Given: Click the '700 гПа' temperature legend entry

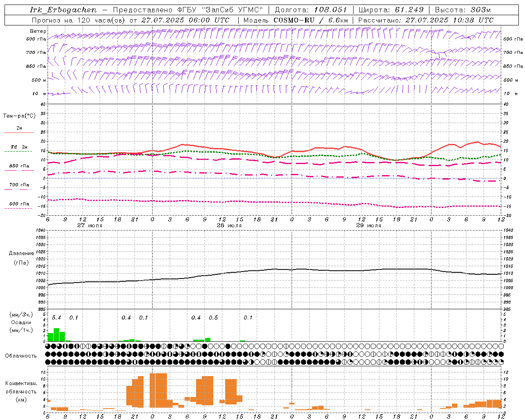Looking at the screenshot, I should 19,185.
